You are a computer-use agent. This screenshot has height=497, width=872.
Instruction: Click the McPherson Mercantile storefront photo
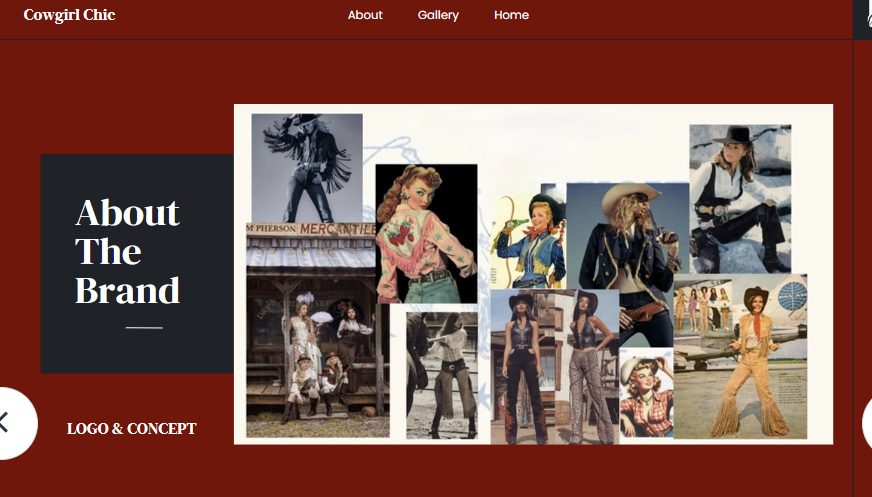[x=315, y=330]
